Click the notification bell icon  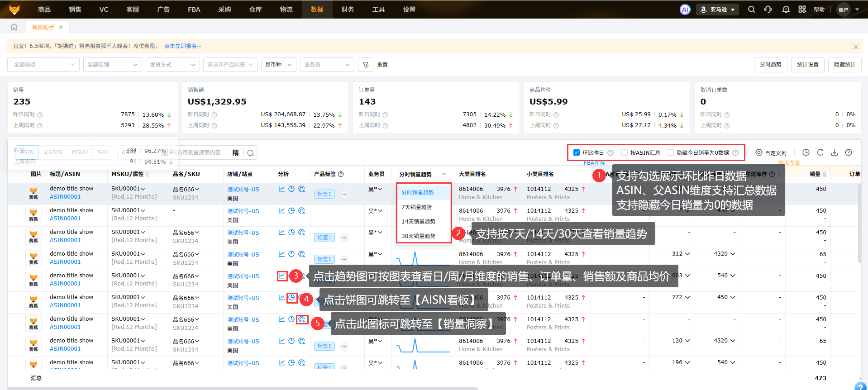pyautogui.click(x=786, y=10)
